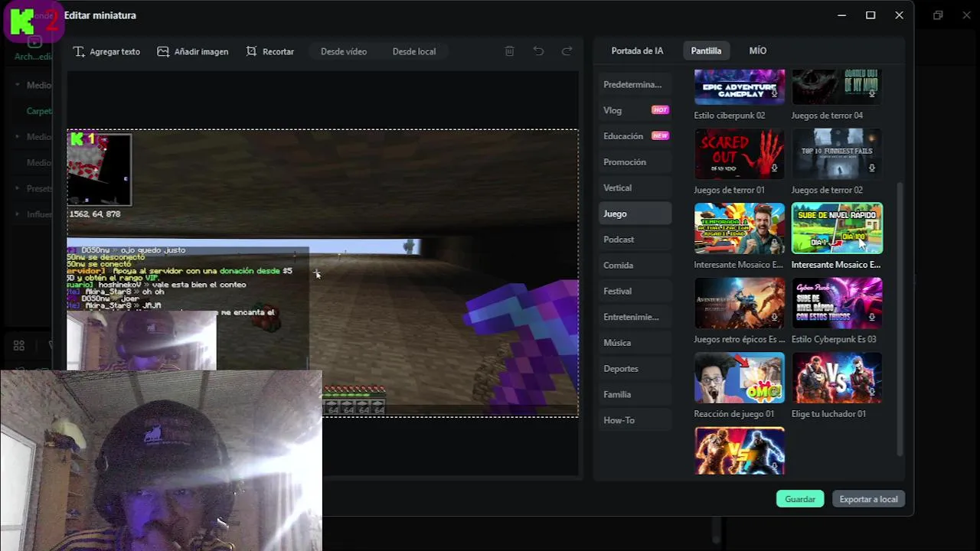Close the Editar miniatura dialog
980x551 pixels.
(900, 15)
